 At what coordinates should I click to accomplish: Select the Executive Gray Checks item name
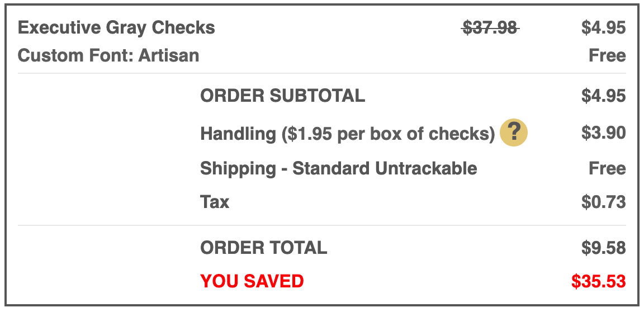coord(116,28)
